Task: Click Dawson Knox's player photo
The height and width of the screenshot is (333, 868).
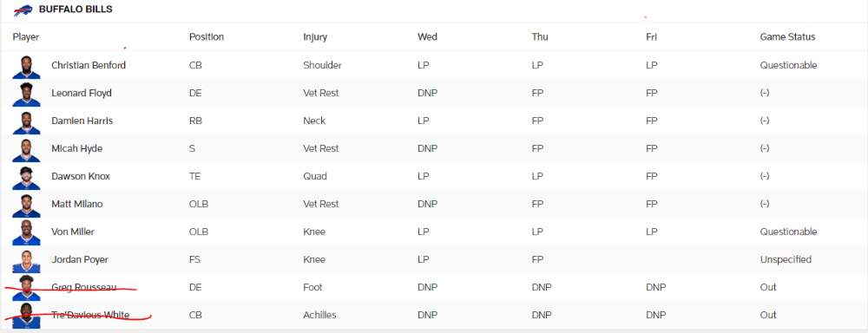Action: [27, 177]
